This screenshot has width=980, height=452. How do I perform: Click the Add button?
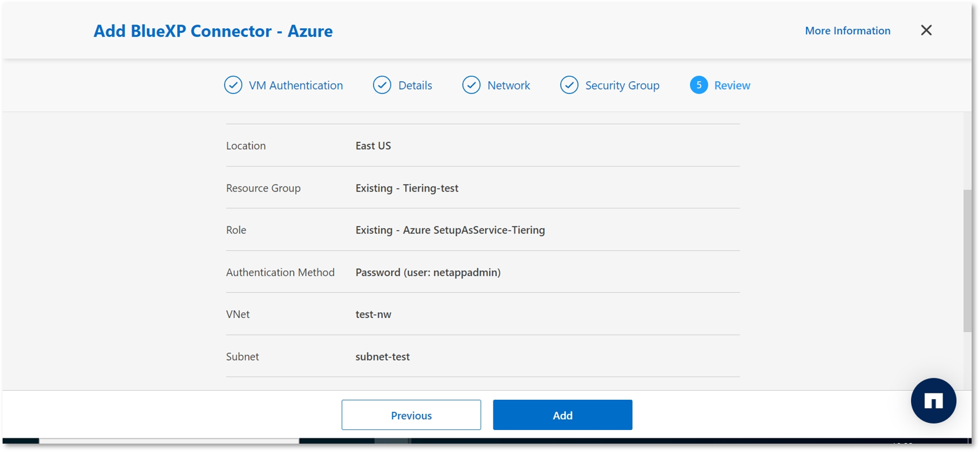[562, 415]
